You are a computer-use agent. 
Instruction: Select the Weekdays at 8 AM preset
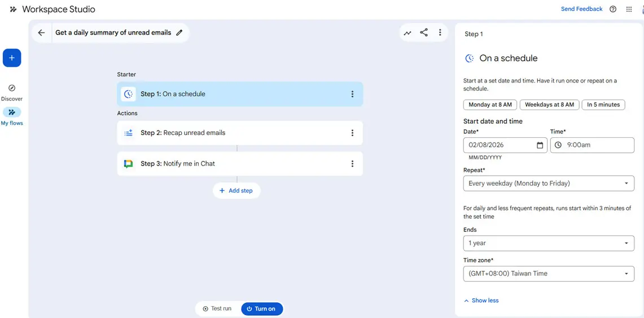coord(550,104)
